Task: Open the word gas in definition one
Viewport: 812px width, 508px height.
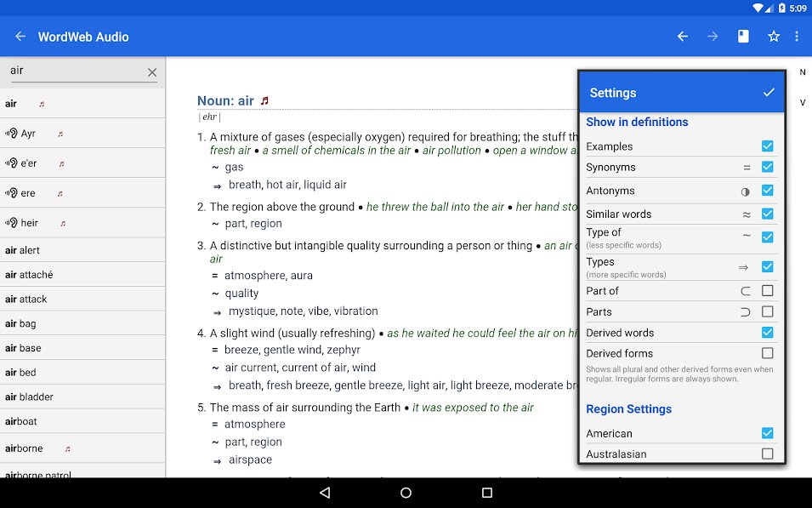Action: click(x=234, y=168)
